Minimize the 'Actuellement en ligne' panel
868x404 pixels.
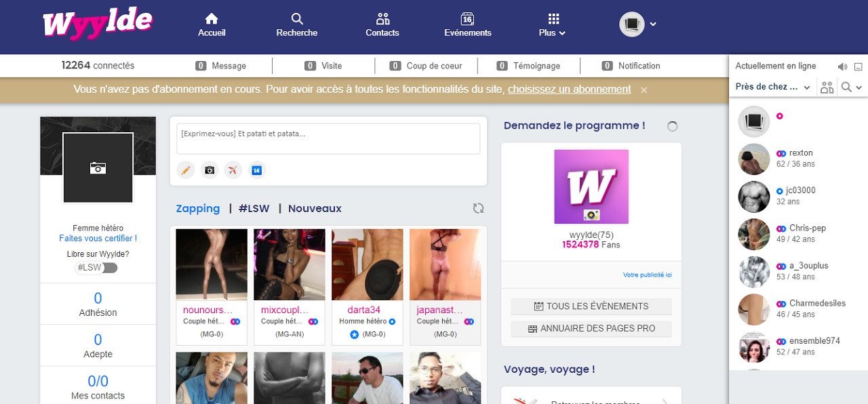858,66
